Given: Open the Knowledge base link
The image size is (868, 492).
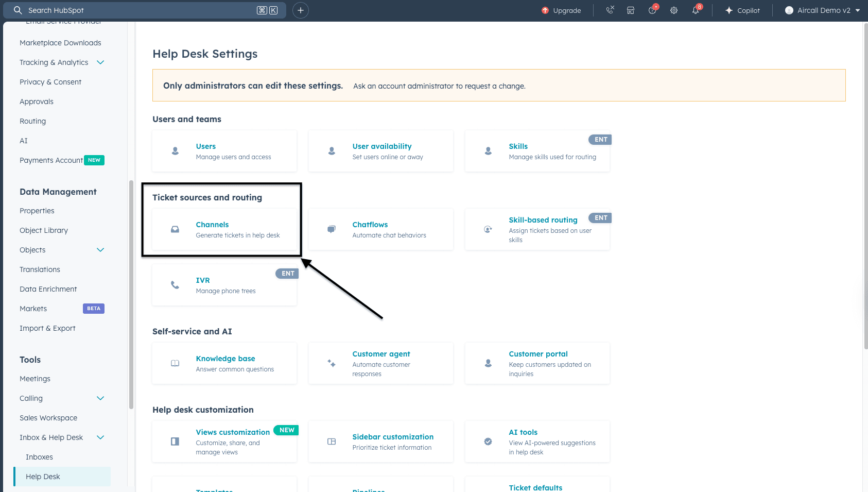Looking at the screenshot, I should coord(225,359).
